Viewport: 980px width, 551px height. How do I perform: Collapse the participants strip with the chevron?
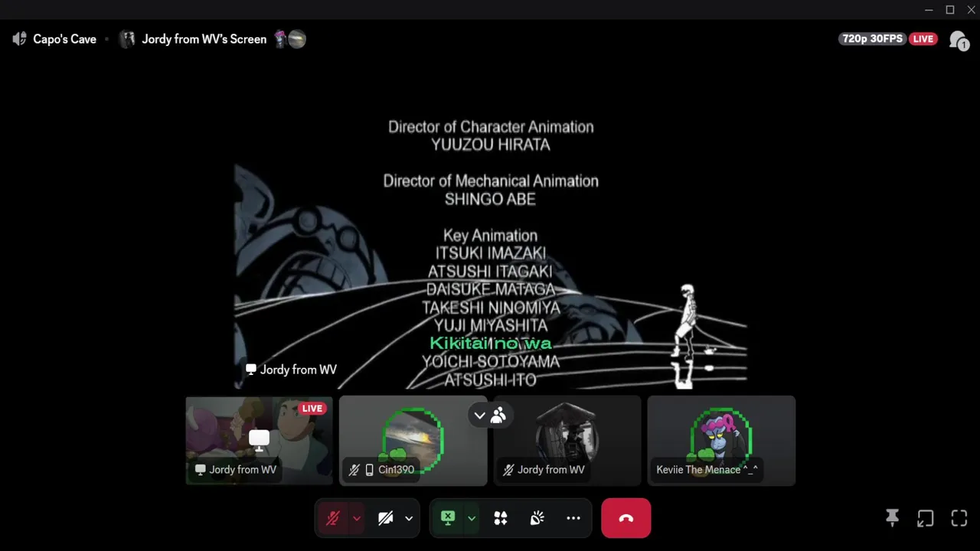(479, 416)
